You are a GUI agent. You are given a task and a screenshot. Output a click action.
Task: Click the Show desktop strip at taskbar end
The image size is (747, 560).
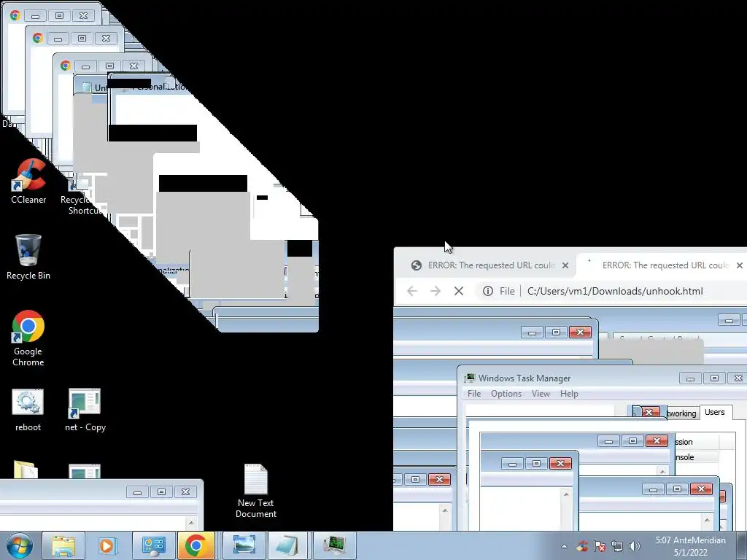point(742,545)
